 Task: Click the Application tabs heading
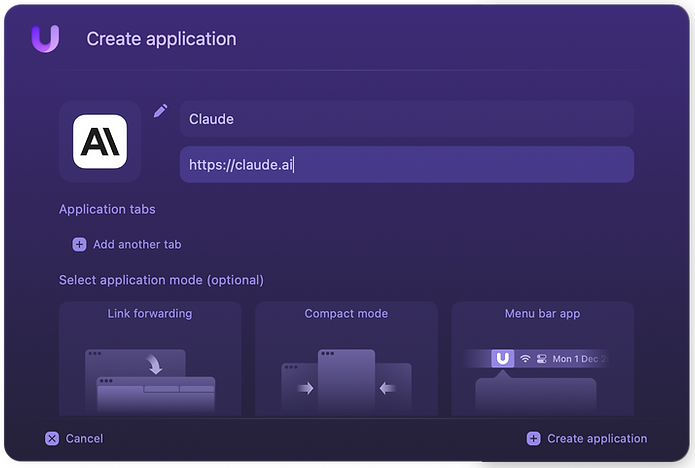(107, 209)
